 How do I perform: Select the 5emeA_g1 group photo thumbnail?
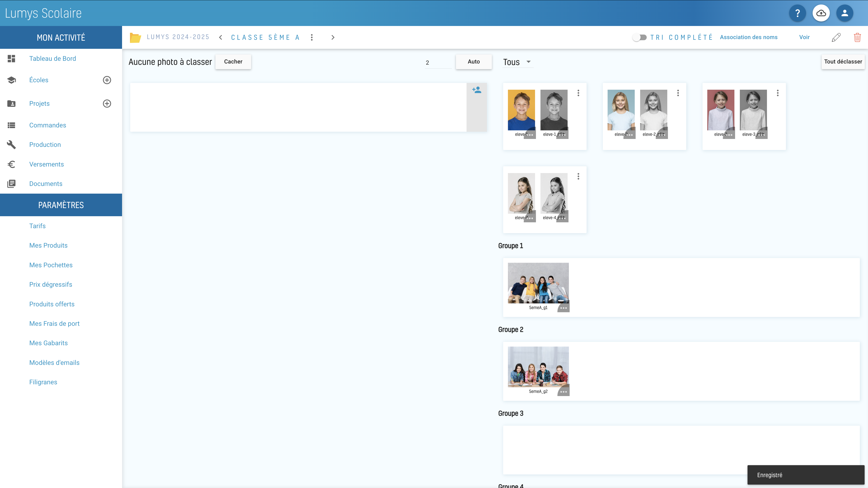[x=538, y=283]
